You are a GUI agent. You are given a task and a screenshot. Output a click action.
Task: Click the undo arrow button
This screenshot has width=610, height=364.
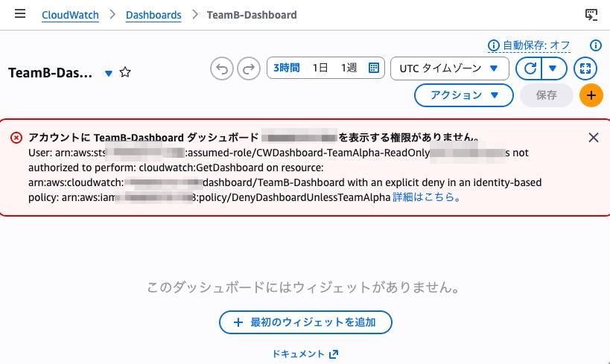[x=222, y=68]
